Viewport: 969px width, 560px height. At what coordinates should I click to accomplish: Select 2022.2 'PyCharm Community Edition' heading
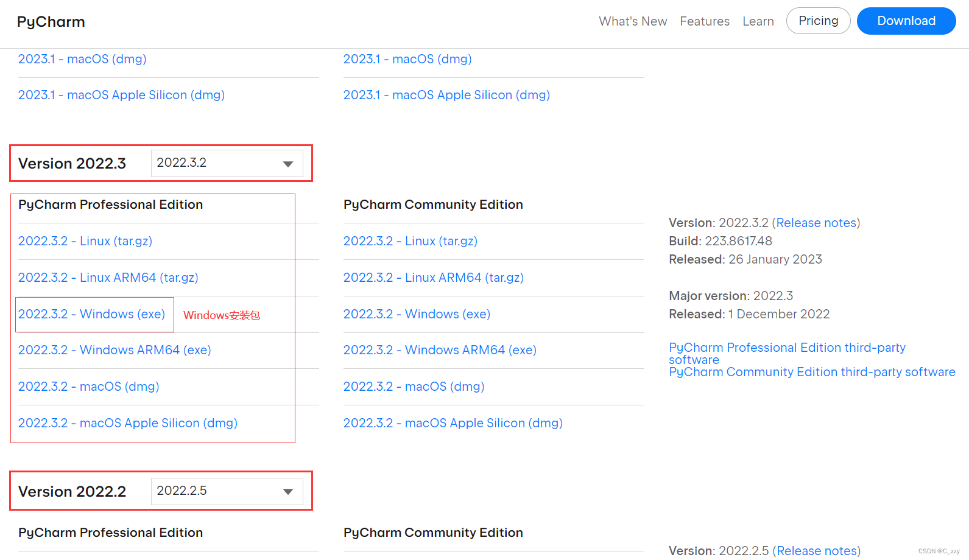pos(433,533)
